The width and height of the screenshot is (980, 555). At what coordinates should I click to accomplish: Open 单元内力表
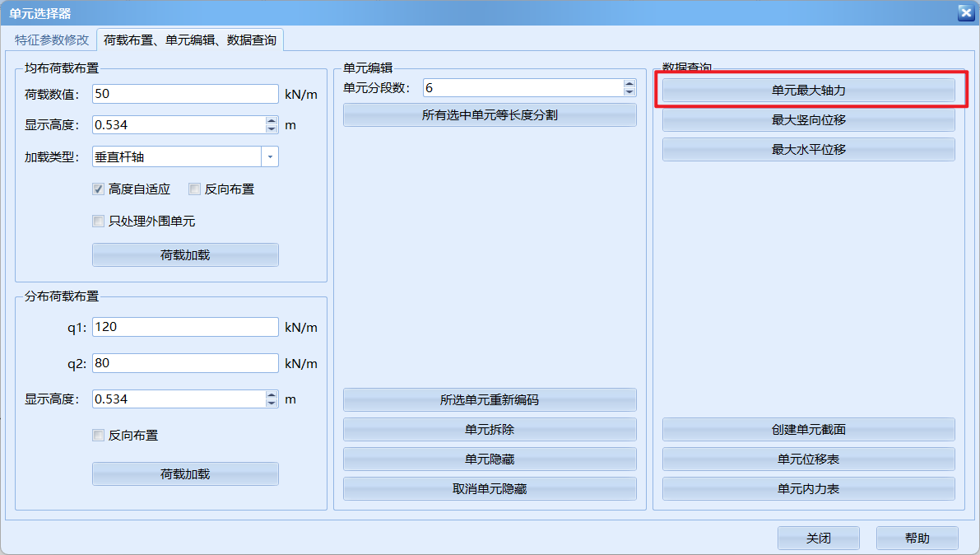point(808,489)
